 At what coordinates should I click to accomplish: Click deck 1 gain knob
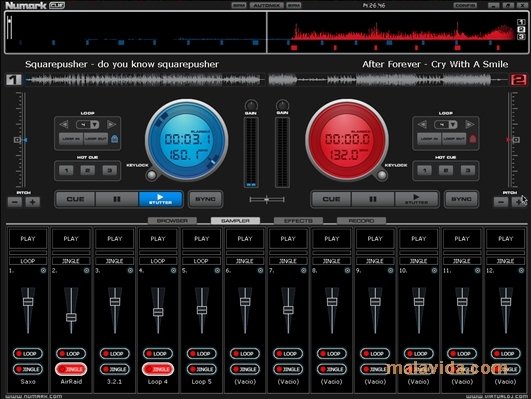251,105
